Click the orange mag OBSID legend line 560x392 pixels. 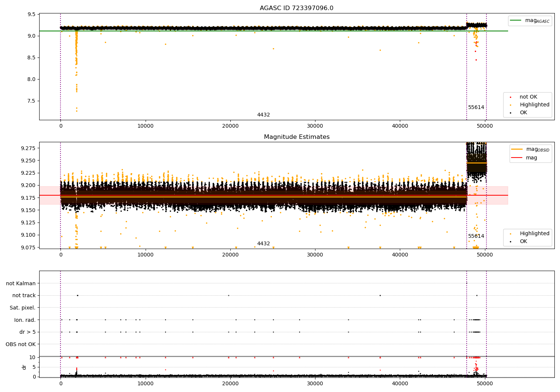(517, 149)
